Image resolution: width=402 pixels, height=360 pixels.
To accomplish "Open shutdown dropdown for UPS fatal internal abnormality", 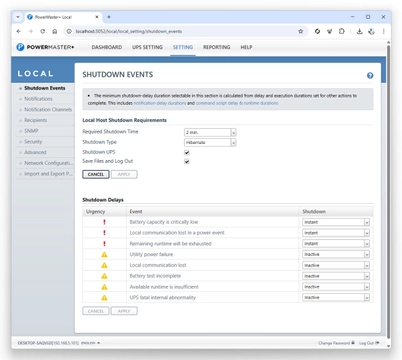I will [336, 297].
